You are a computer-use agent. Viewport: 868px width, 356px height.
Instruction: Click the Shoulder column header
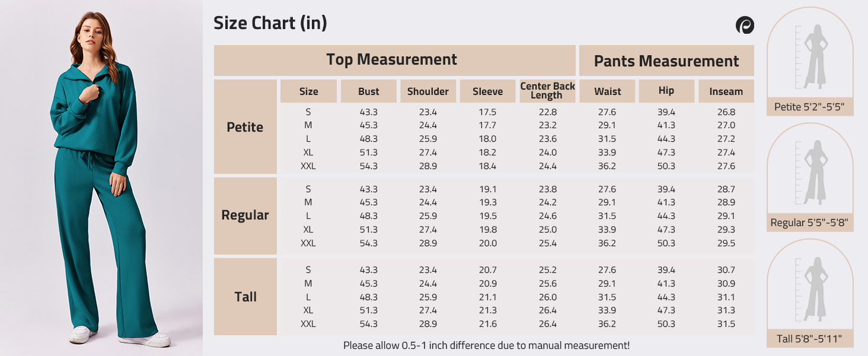tap(428, 91)
